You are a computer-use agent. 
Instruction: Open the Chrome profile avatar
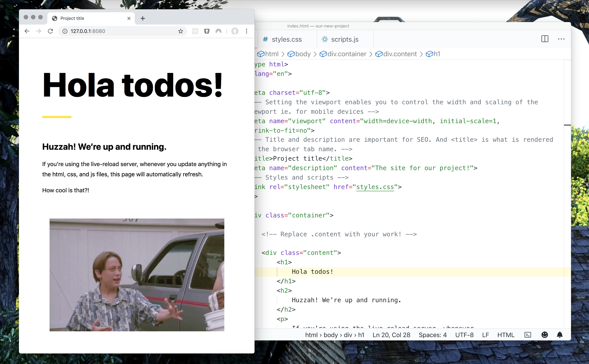tap(235, 31)
